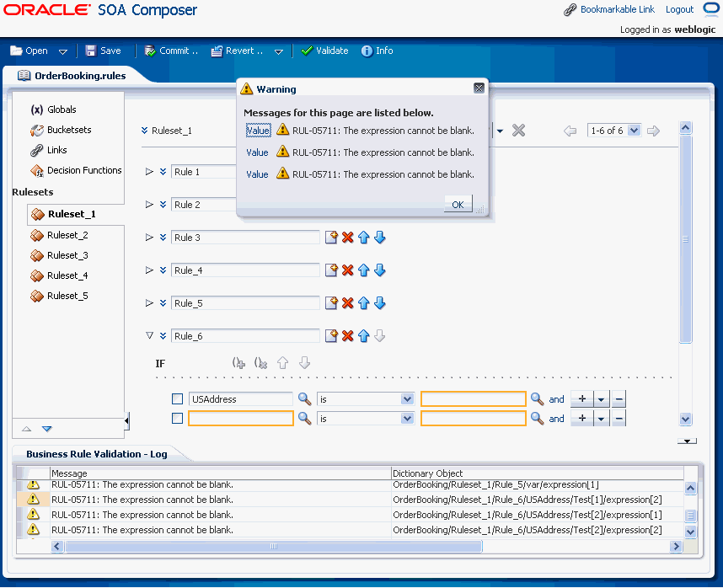Open the dropdown arrow next to Revert
Viewport: 723px width, 588px height.
[x=279, y=51]
